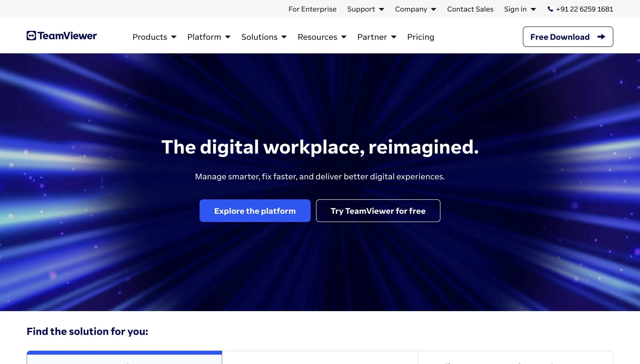Click Explore the platform button
Viewport: 640px width, 364px height.
pyautogui.click(x=255, y=211)
